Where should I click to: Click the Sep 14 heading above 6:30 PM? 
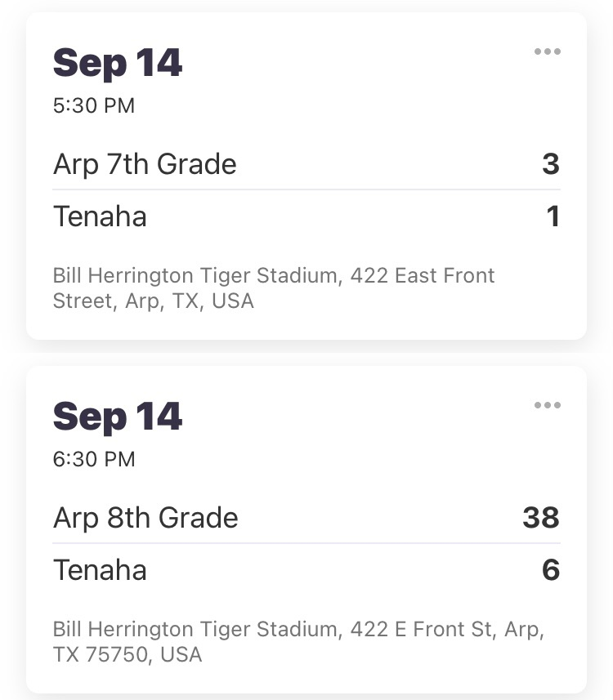coord(118,417)
